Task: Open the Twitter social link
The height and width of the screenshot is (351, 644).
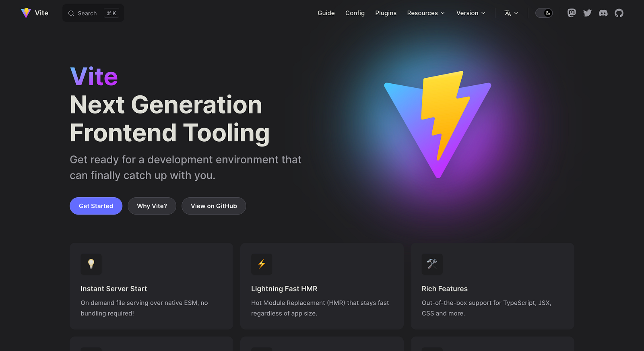Action: (587, 13)
